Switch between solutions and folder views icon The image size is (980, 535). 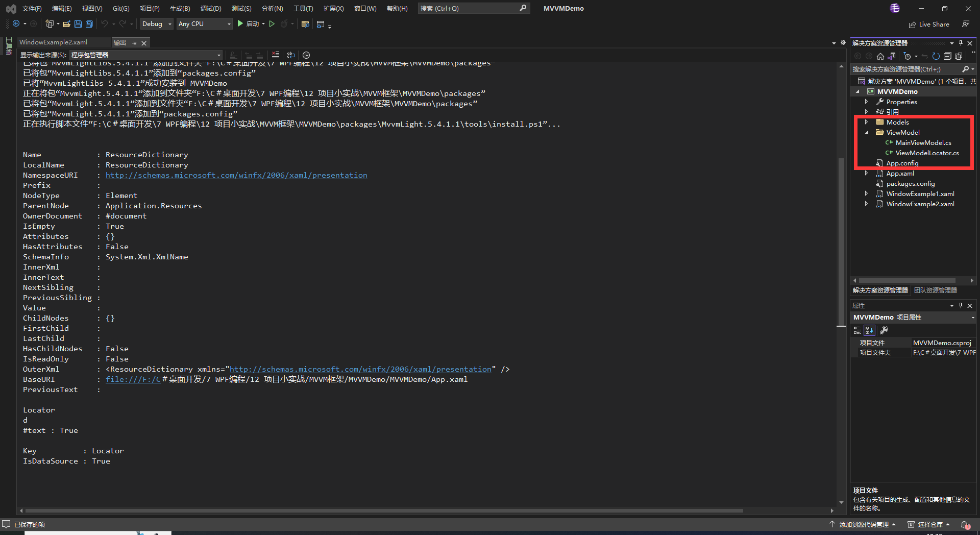pyautogui.click(x=892, y=56)
